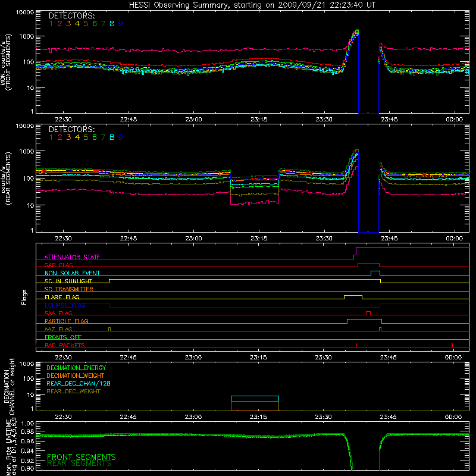Select olive detector 5 in the front segments legend
476x476 pixels.
coord(86,24)
